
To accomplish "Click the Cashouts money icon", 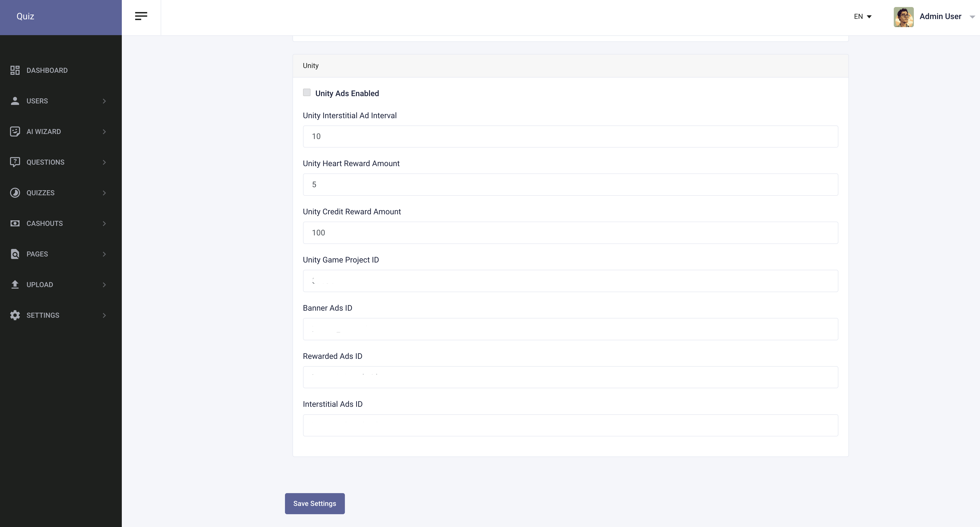I will point(15,224).
